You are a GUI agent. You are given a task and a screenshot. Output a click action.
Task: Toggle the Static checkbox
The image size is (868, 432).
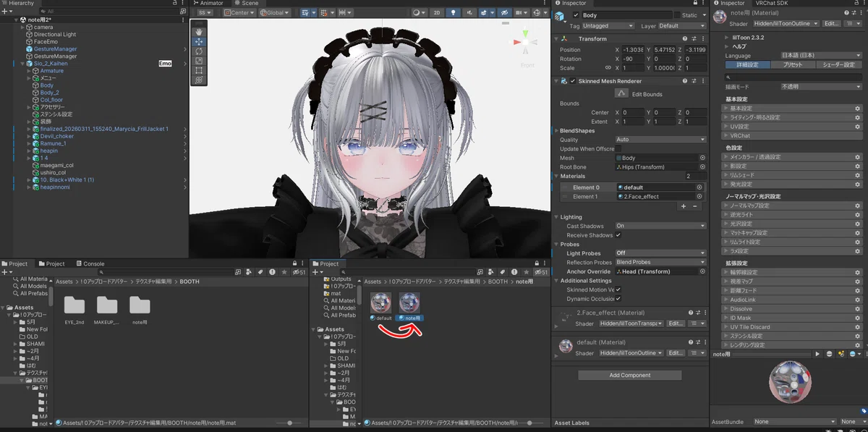click(x=677, y=15)
